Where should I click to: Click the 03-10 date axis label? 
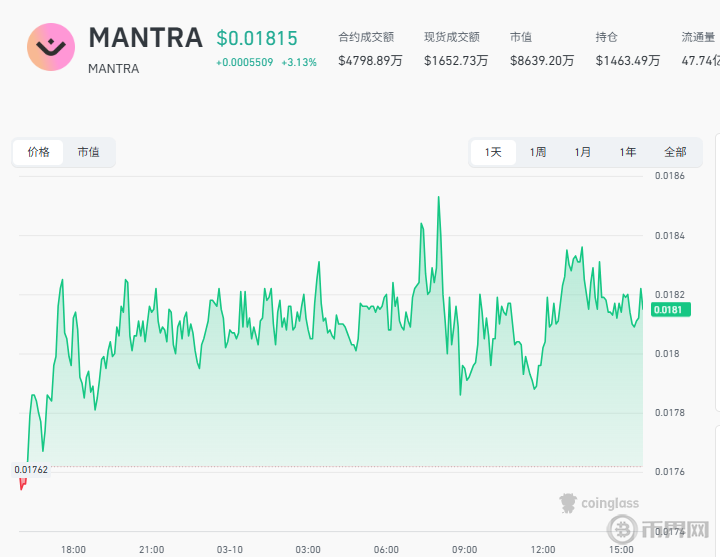pos(230,550)
